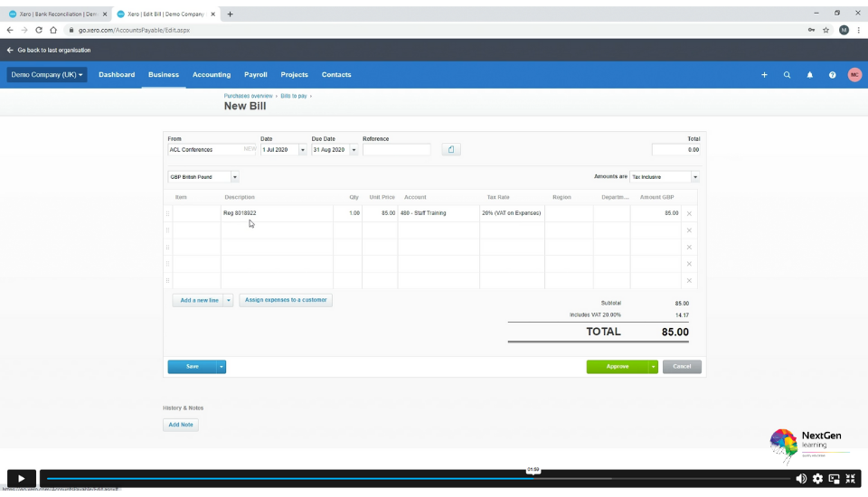The image size is (868, 497).
Task: Expand the GBP British Pound currency dropdown
Action: click(x=234, y=177)
